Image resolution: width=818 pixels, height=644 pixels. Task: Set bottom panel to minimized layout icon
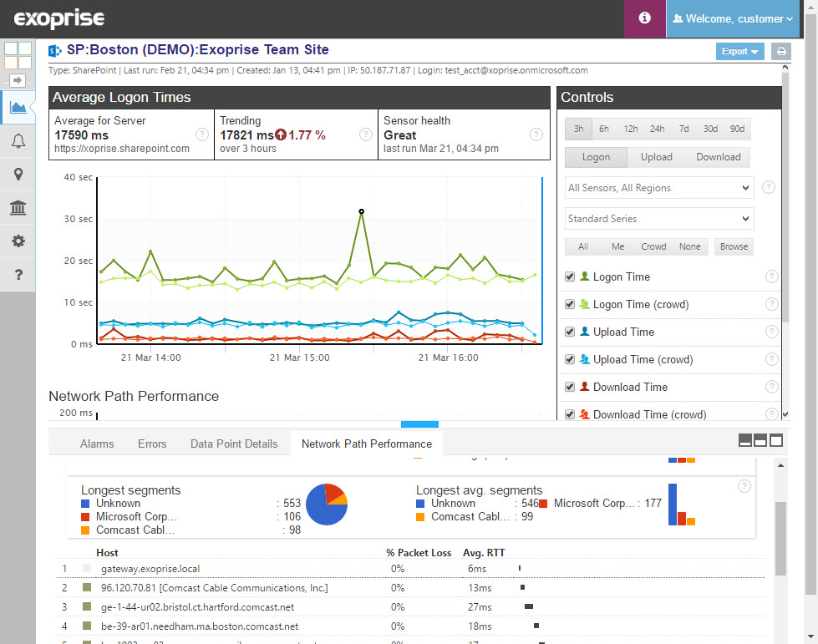click(745, 441)
